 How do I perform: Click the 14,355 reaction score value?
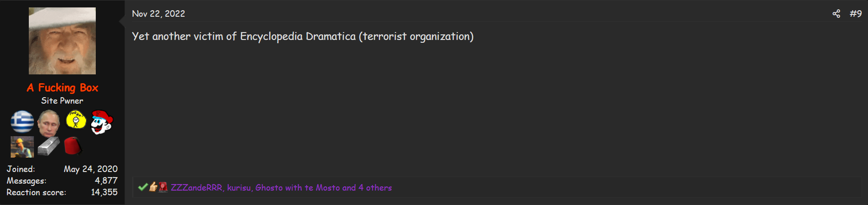(x=104, y=192)
